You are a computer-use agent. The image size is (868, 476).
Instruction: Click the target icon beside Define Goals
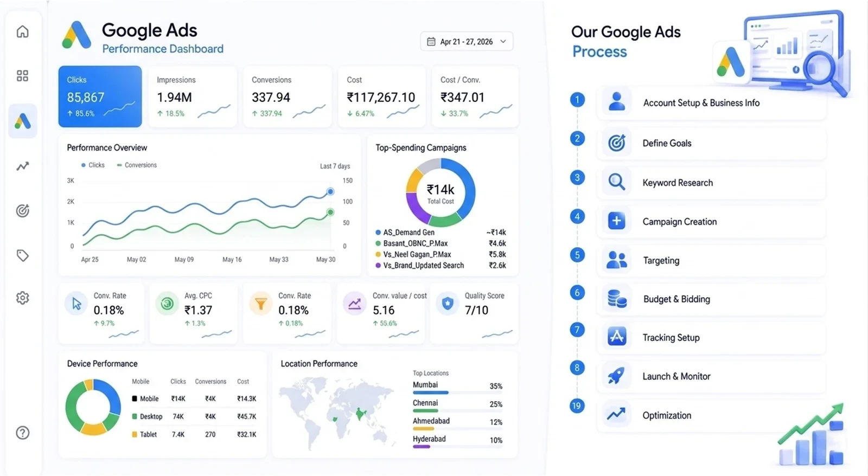(x=616, y=143)
